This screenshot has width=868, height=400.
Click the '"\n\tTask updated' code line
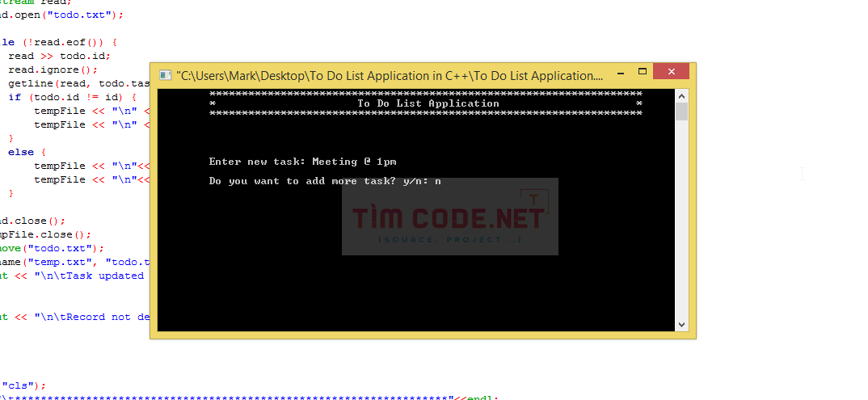[x=72, y=276]
